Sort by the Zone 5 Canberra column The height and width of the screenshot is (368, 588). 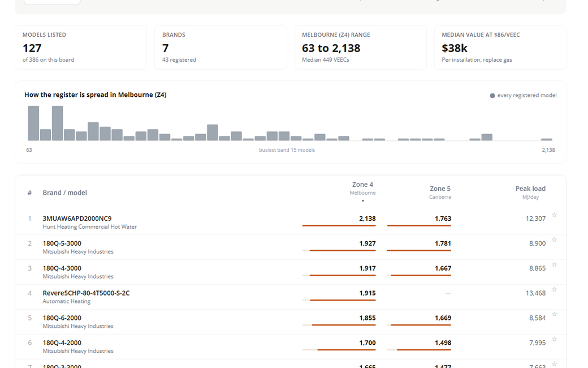(x=440, y=192)
